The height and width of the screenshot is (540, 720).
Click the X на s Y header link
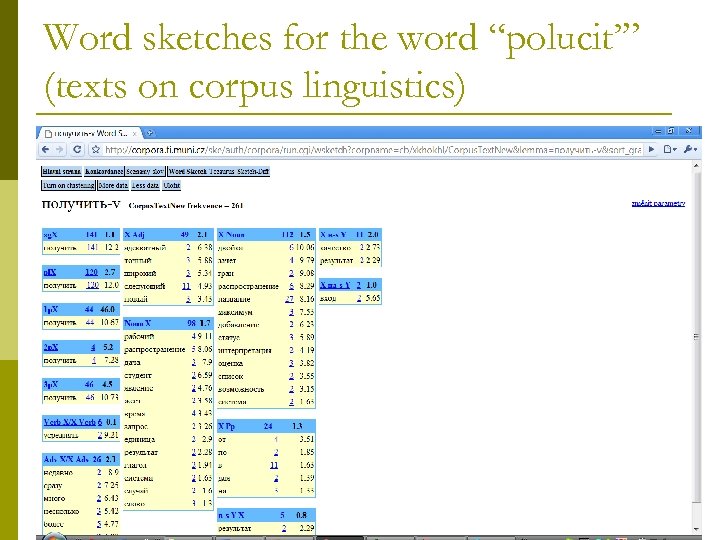pos(335,285)
